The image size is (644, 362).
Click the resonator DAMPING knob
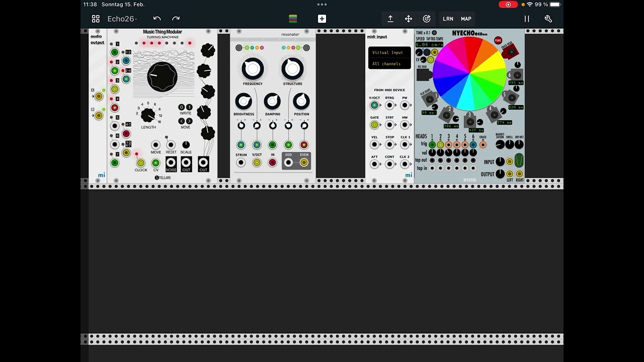pos(273,102)
